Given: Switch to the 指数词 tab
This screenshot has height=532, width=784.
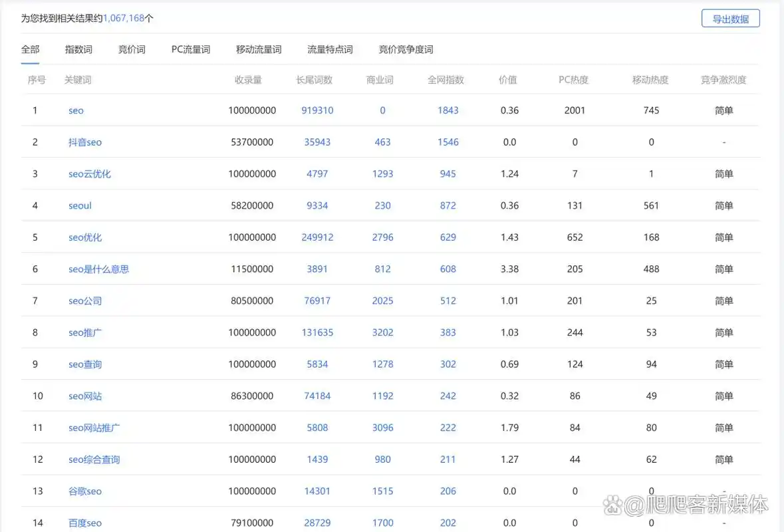Looking at the screenshot, I should 78,49.
